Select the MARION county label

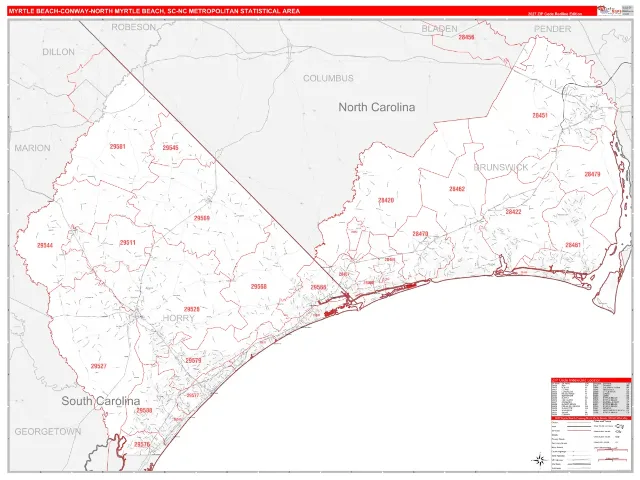33,148
